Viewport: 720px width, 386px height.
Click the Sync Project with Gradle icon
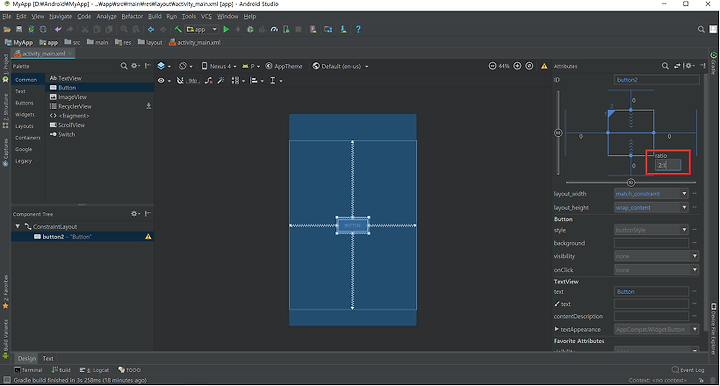pyautogui.click(x=31, y=29)
